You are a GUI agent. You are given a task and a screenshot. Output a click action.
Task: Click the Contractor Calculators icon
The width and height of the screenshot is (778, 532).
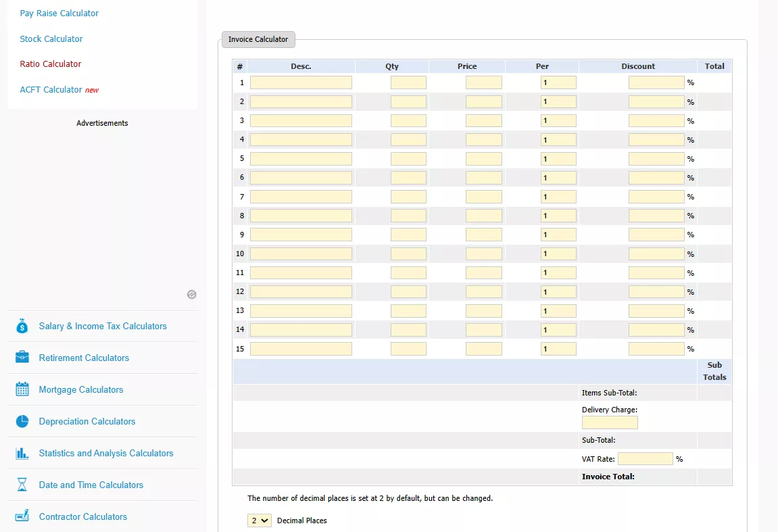click(22, 516)
